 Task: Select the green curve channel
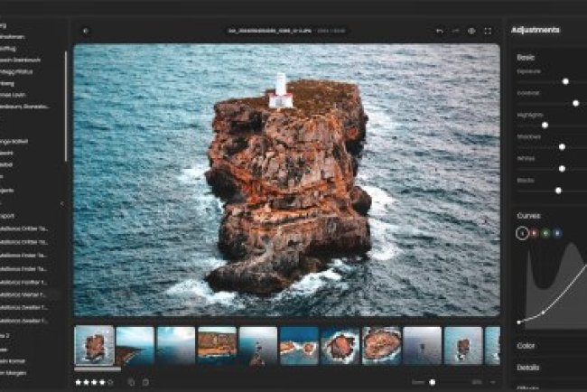pyautogui.click(x=545, y=233)
